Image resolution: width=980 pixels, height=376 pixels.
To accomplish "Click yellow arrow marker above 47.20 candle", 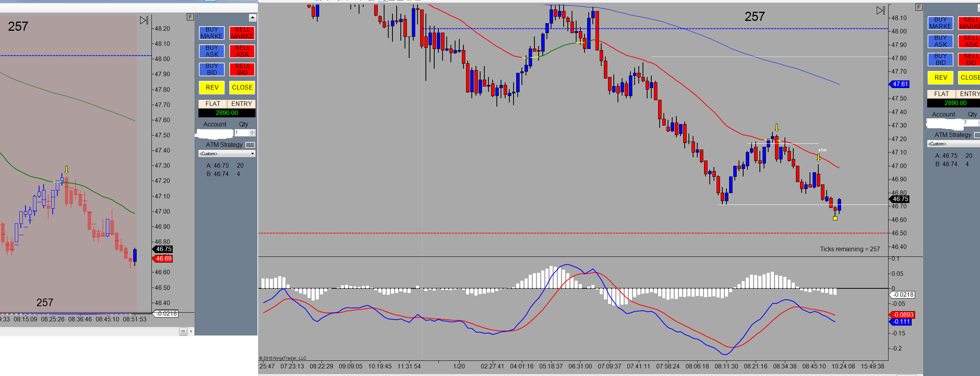I will [x=777, y=127].
